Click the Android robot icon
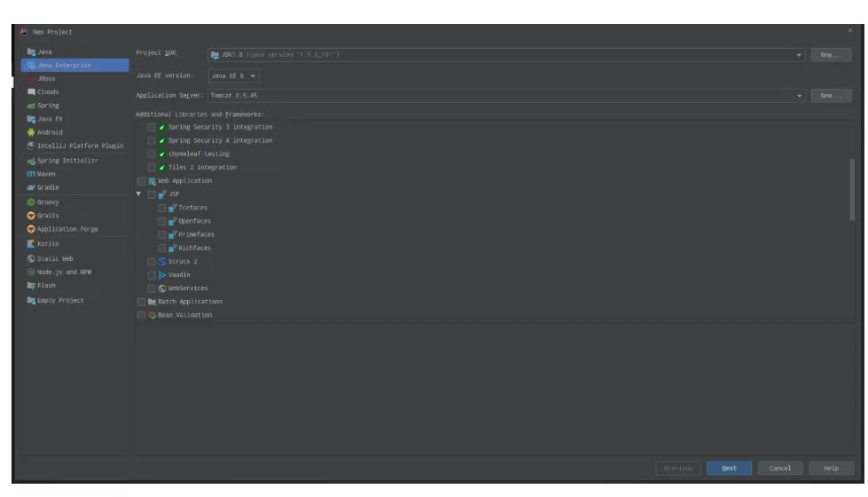This screenshot has width=868, height=497. pyautogui.click(x=31, y=132)
